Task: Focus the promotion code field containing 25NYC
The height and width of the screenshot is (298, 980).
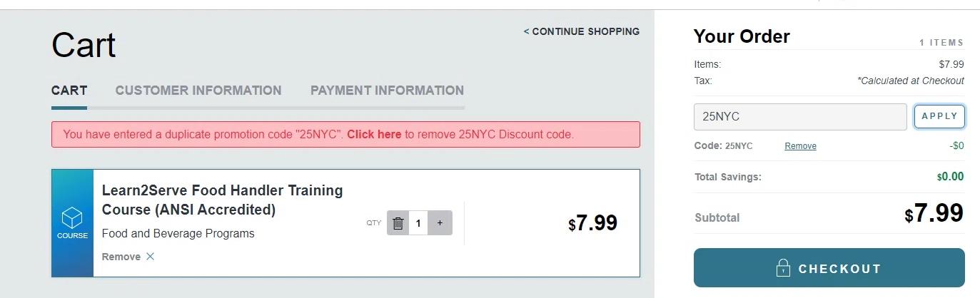Action: point(800,117)
